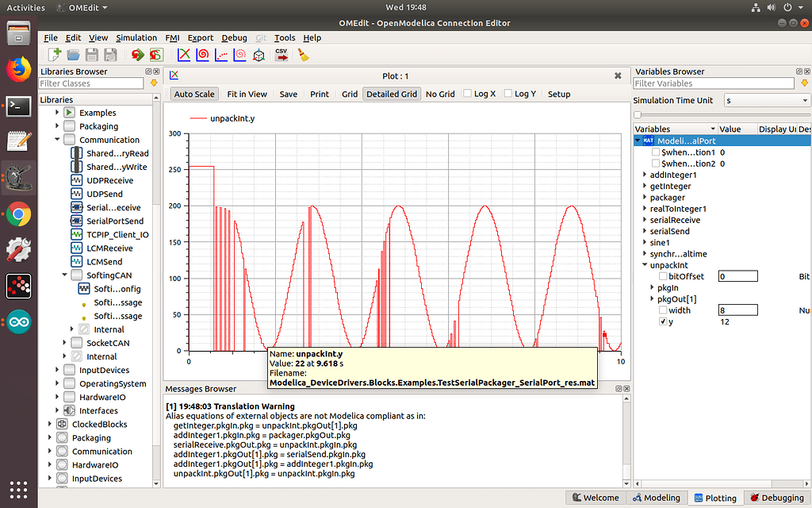Create a new Modelica class
This screenshot has height=508, width=812.
(55, 54)
